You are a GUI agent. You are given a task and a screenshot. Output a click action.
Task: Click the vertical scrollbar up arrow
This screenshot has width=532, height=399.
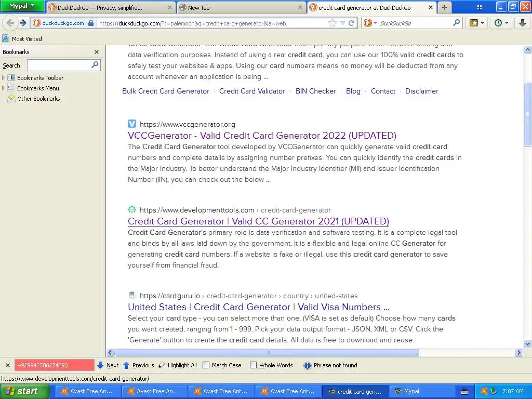pyautogui.click(x=527, y=50)
